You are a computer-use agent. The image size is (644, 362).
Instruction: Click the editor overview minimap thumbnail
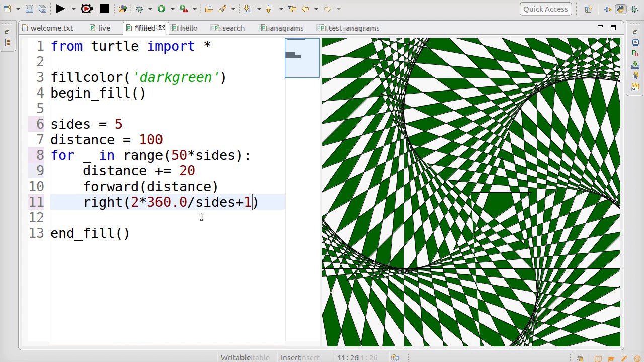click(x=302, y=58)
